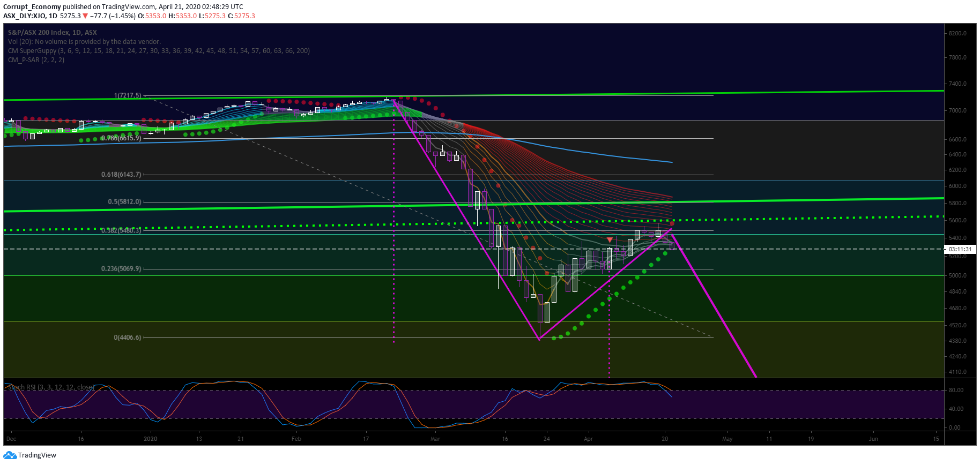Select the ASX_DLY:XJO, 1D symbol label
The width and height of the screenshot is (980, 465).
point(30,16)
